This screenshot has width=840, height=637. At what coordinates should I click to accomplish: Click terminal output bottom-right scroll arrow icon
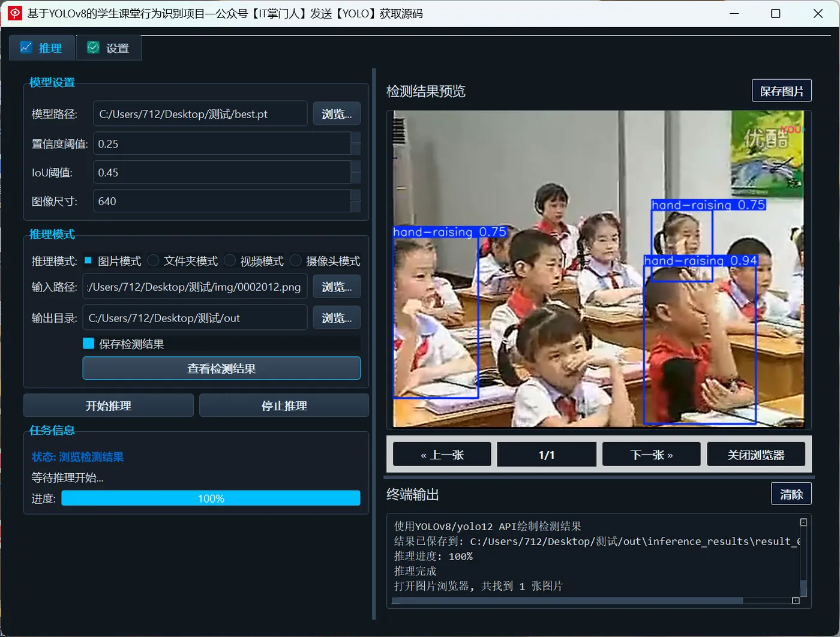(796, 600)
